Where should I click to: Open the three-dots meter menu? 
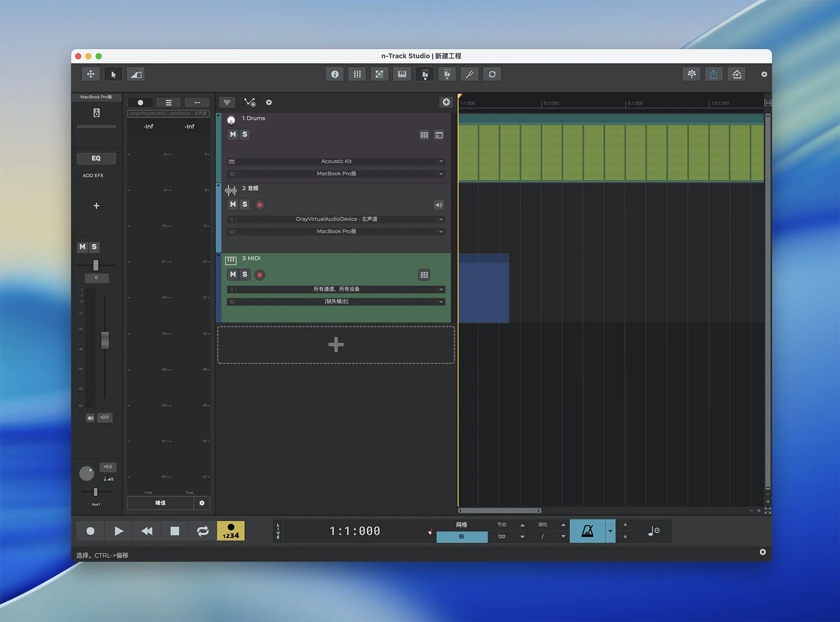point(197,102)
